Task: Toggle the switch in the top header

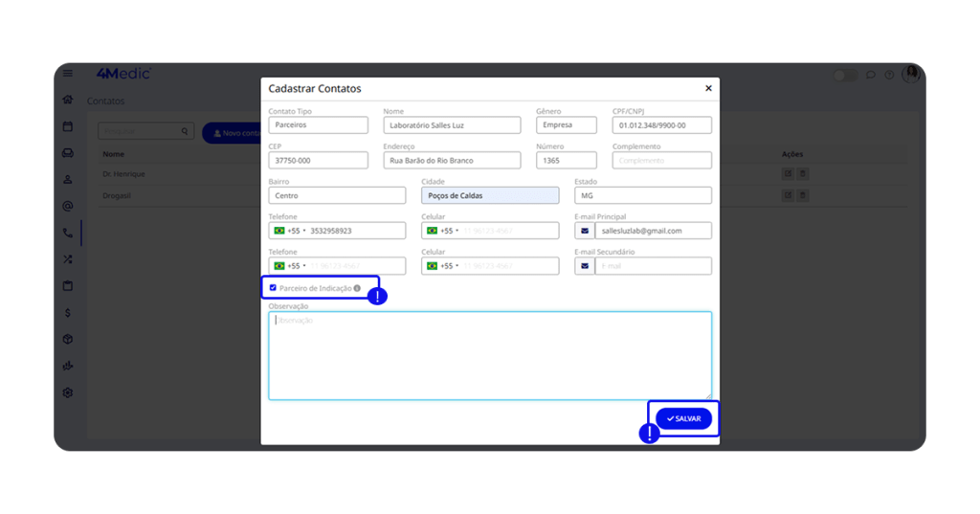Action: [844, 75]
